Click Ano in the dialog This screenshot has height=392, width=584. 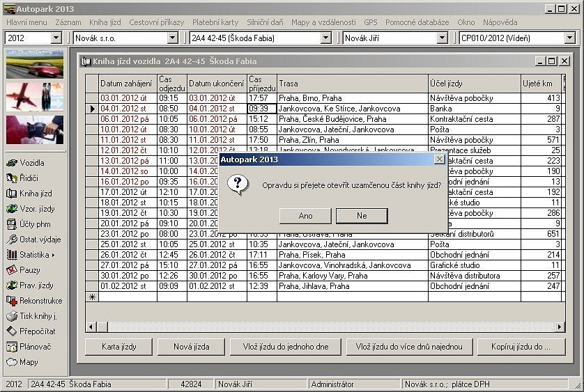[305, 216]
